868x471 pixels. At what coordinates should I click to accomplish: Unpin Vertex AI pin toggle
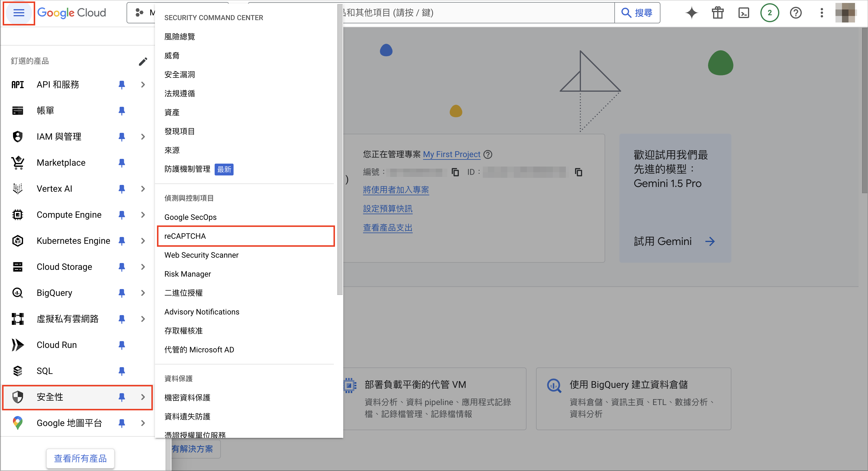coord(122,188)
